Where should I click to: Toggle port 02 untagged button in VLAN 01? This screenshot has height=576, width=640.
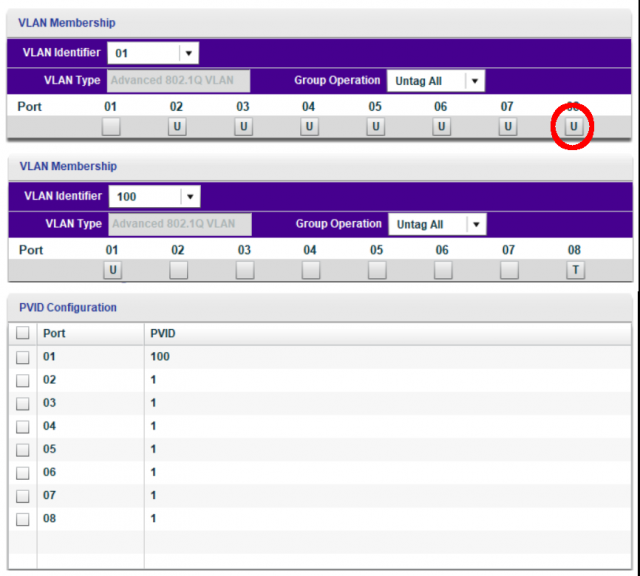pos(177,126)
